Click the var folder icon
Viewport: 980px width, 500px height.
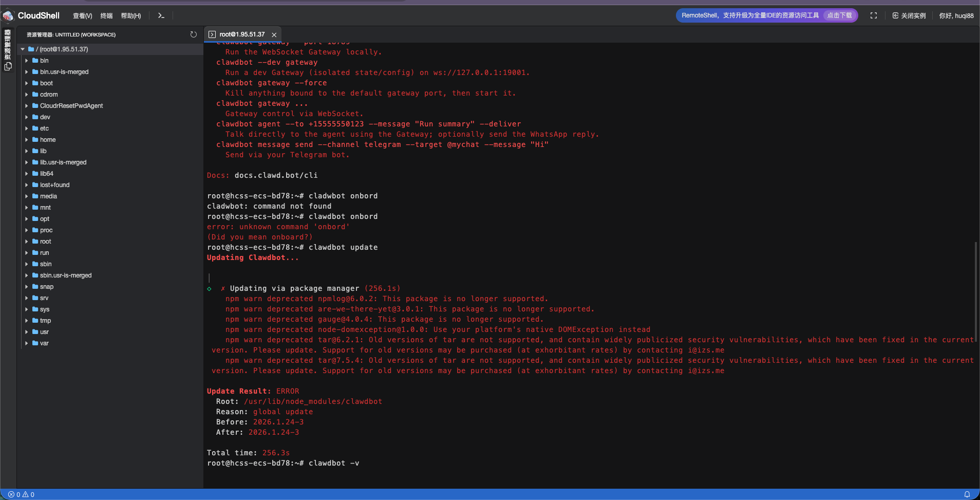coord(35,343)
